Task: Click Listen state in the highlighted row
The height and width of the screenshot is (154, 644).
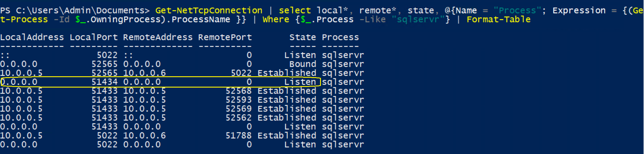Action: pos(300,82)
